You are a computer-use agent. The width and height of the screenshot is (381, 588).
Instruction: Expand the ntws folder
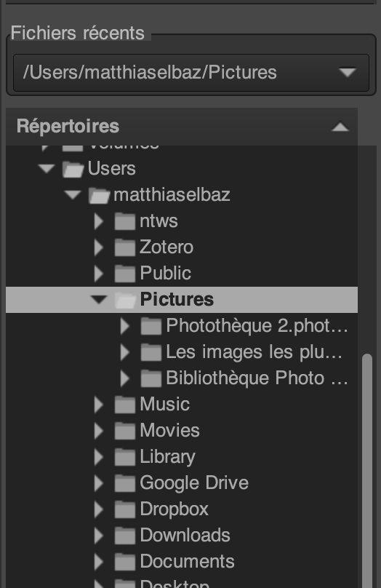99,221
